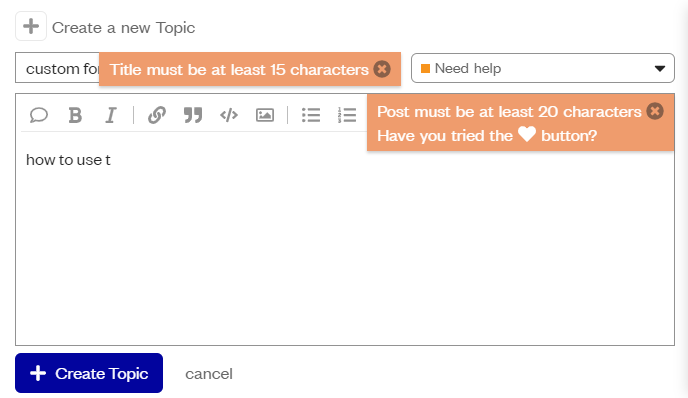Upload an image with the picture icon
The height and width of the screenshot is (398, 688).
(x=265, y=115)
